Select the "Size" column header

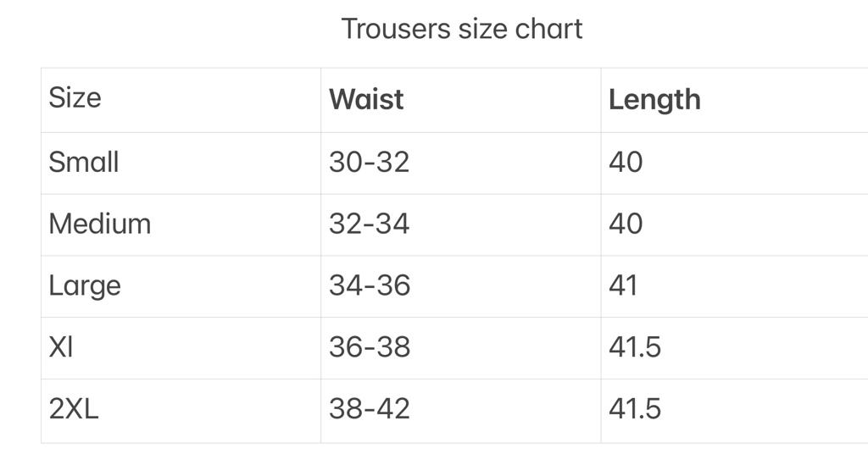point(75,97)
